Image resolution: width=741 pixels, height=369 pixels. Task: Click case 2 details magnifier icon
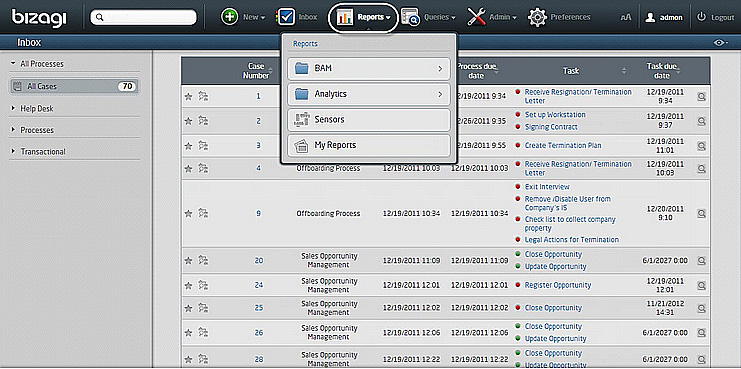tap(701, 121)
